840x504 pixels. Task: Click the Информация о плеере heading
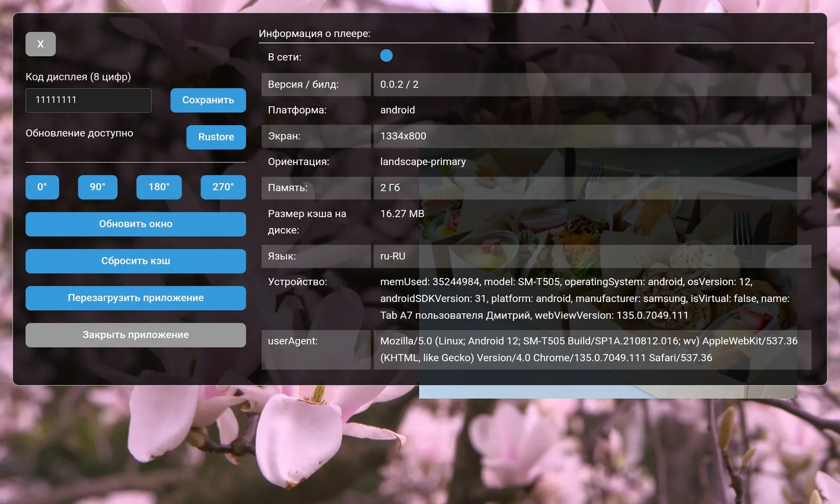click(315, 33)
